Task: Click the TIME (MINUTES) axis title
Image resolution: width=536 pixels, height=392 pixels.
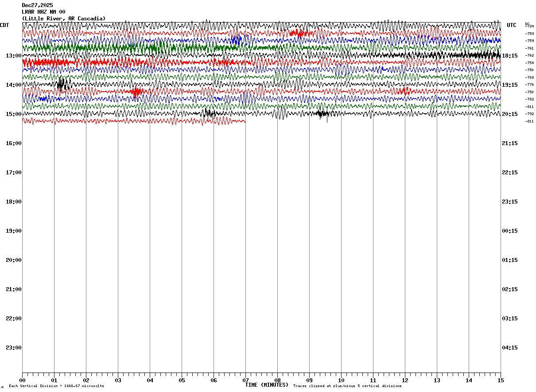Action: [267, 385]
